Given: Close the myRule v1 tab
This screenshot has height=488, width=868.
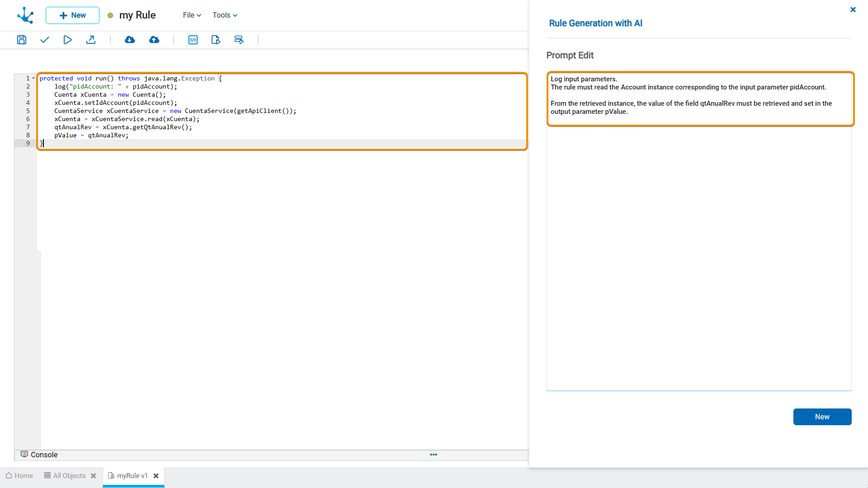Looking at the screenshot, I should (x=156, y=476).
